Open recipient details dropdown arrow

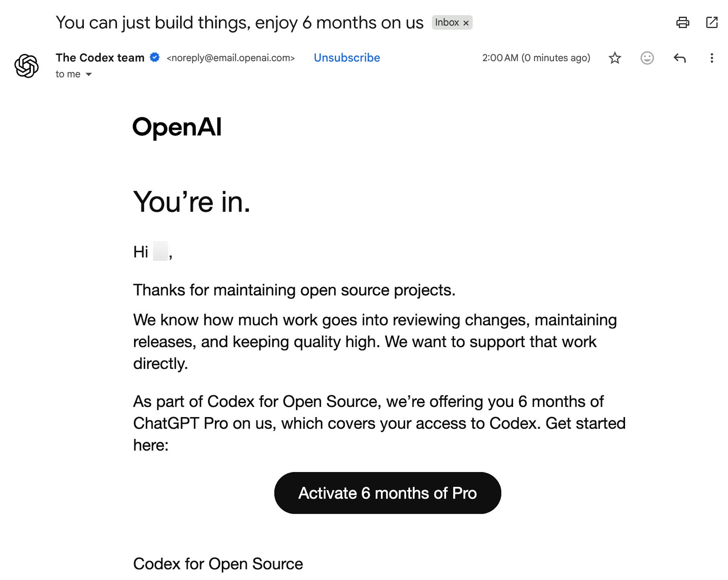click(88, 74)
